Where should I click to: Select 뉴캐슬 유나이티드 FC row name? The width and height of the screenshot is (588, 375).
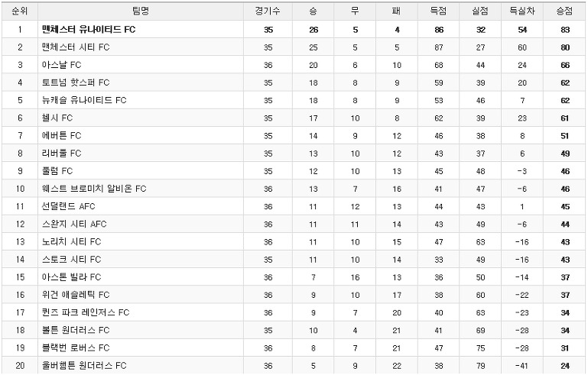(84, 100)
